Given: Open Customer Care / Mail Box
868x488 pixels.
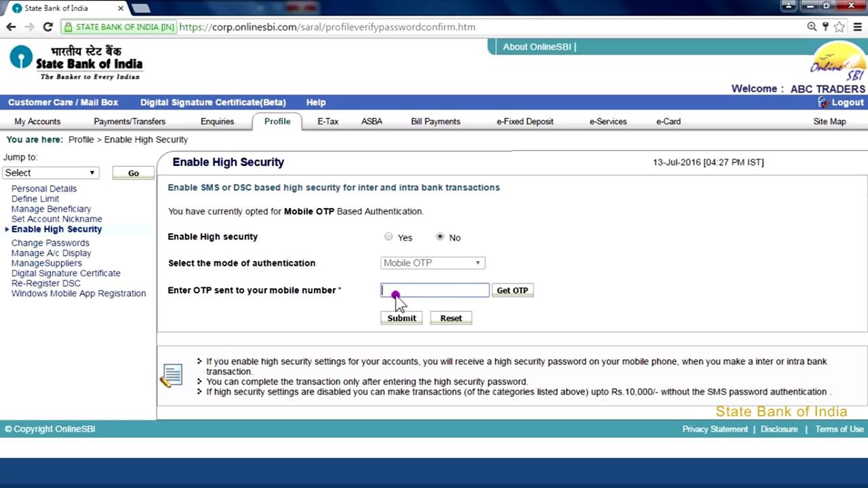Looking at the screenshot, I should [x=63, y=102].
